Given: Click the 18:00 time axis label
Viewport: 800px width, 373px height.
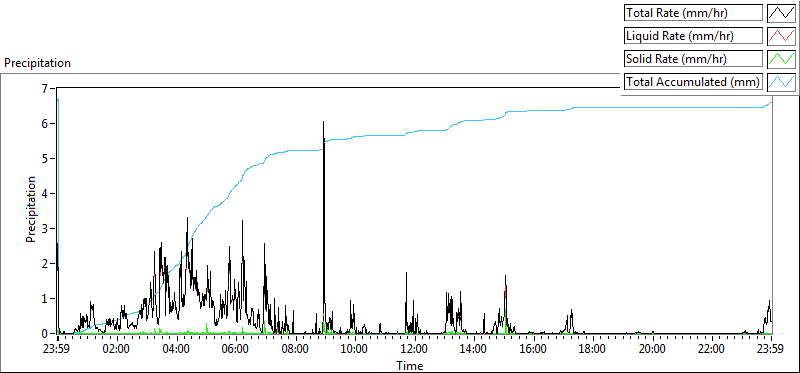Looking at the screenshot, I should point(593,349).
